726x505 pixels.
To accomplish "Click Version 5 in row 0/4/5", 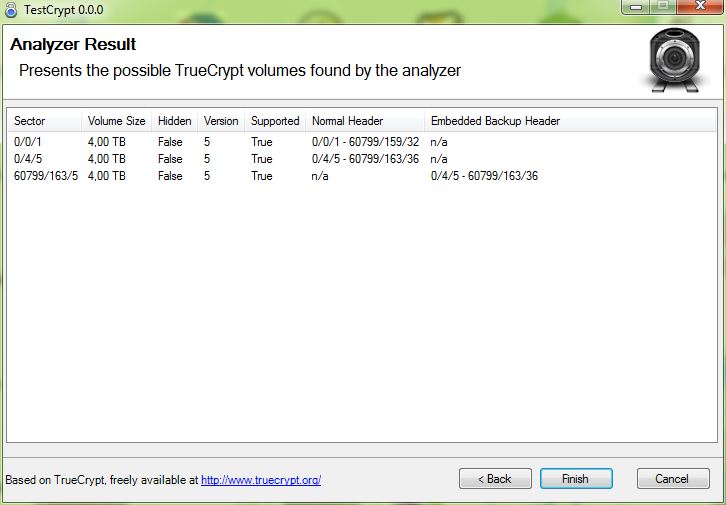I will point(207,159).
